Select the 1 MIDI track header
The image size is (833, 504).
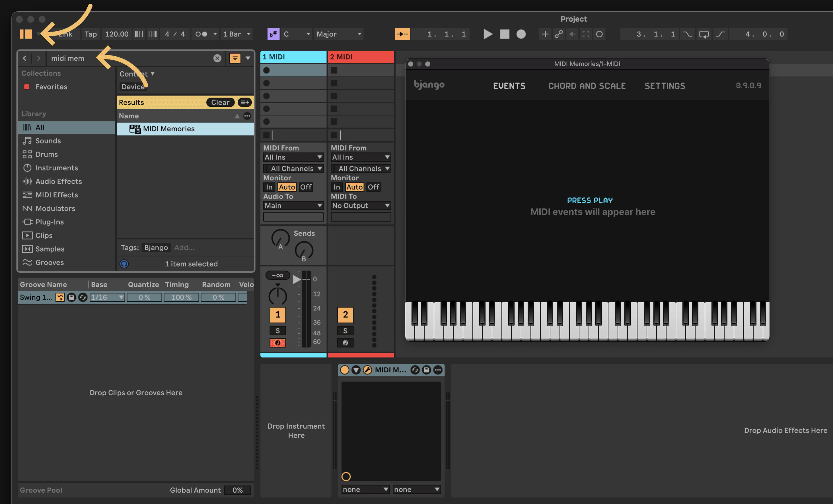tap(293, 57)
